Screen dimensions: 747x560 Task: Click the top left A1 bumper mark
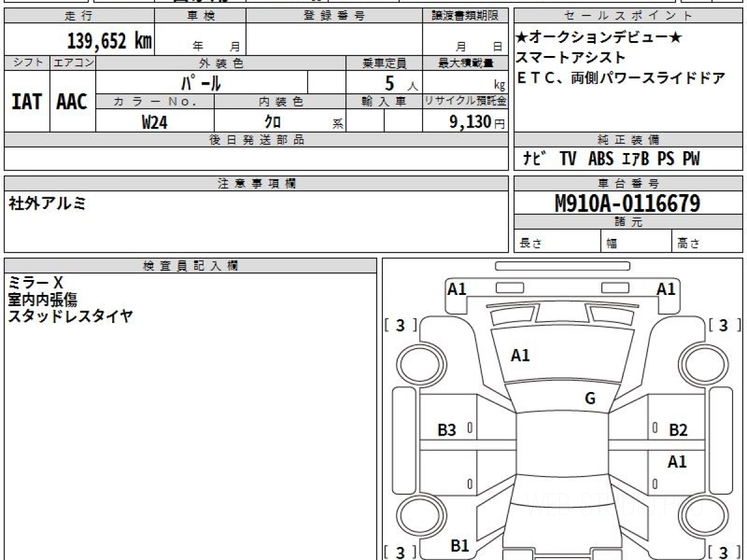[457, 289]
